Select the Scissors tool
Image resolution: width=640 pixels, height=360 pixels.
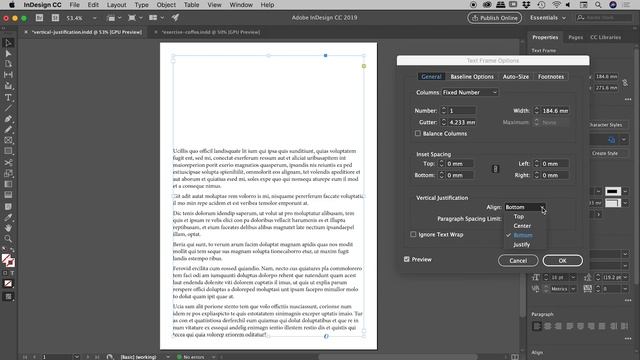pos(8,162)
